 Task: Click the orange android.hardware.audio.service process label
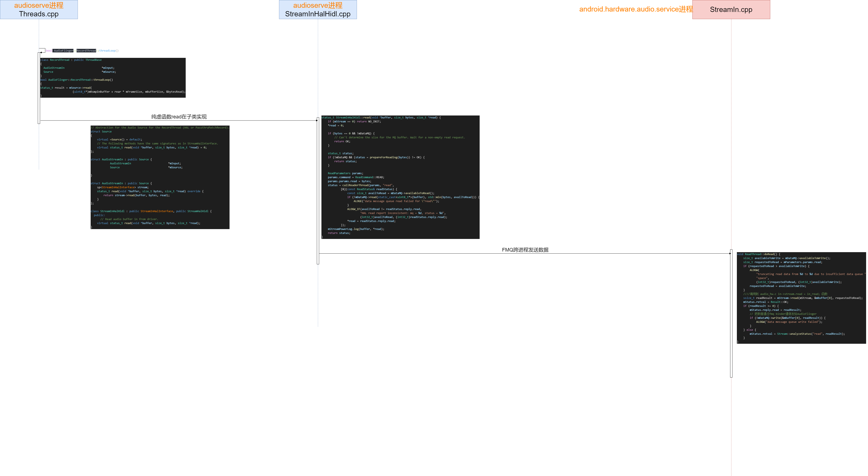tap(636, 9)
